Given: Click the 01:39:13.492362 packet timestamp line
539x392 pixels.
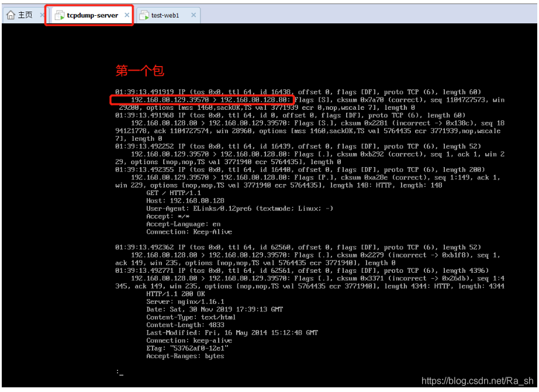Looking at the screenshot, I should pos(298,247).
